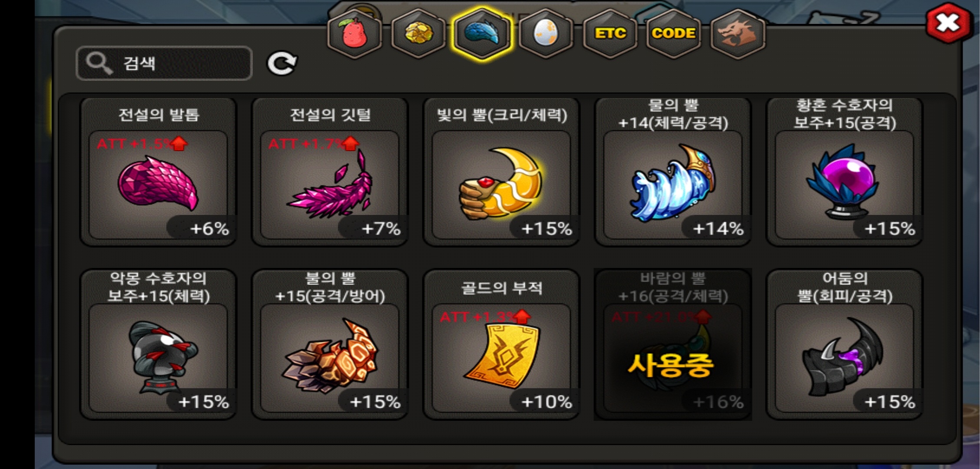Pick the fire horn 불의 뿔 +15 item
Viewport: 980px width, 469px height.
(x=330, y=345)
